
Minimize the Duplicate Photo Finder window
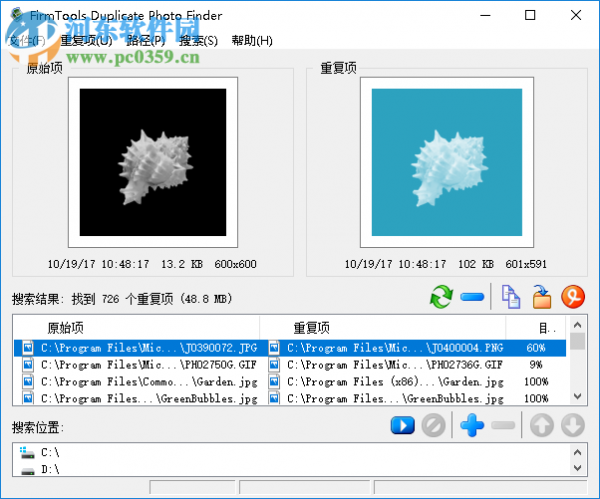tap(485, 15)
